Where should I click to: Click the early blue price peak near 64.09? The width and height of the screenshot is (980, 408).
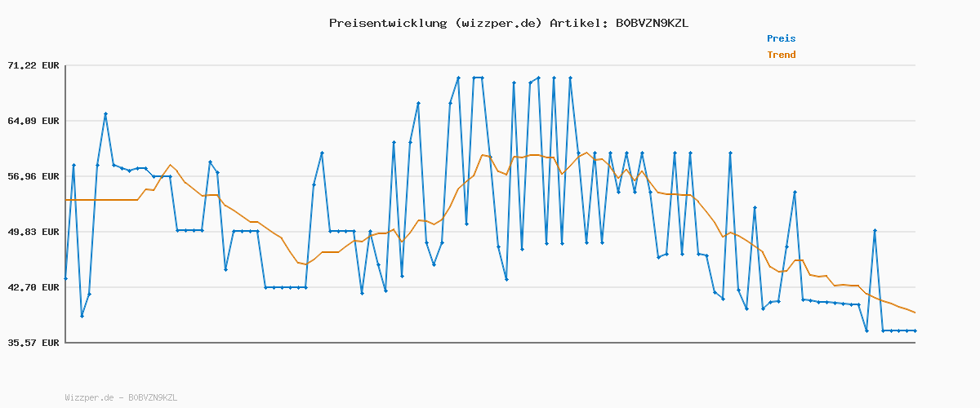click(x=105, y=114)
